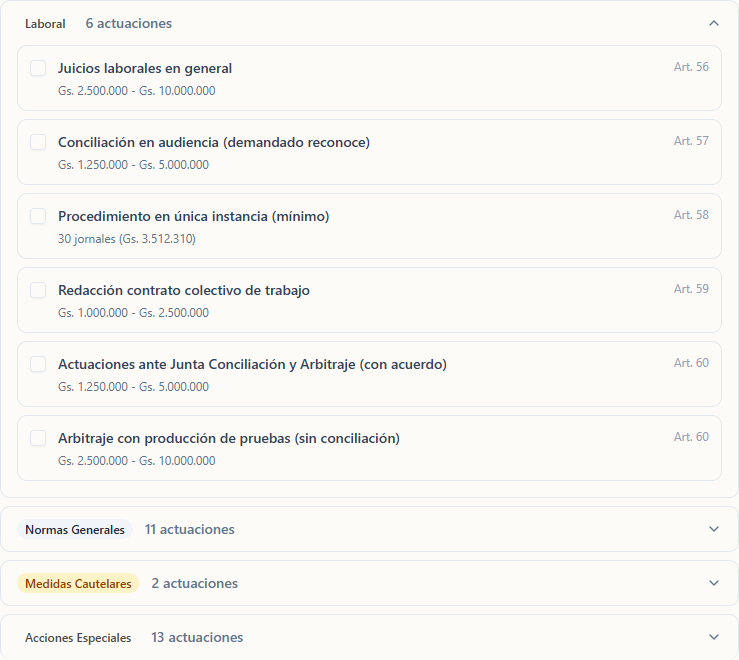Click 'Gs. 1.000.000 - Gs. 2.500.000' range
This screenshot has height=660, width=739.
(133, 313)
